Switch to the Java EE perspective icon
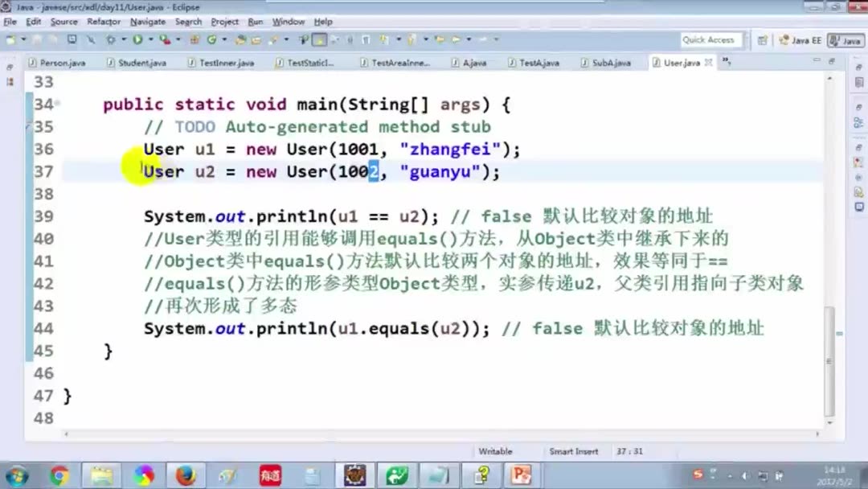Screen dimensions: 868x489 pyautogui.click(x=804, y=39)
